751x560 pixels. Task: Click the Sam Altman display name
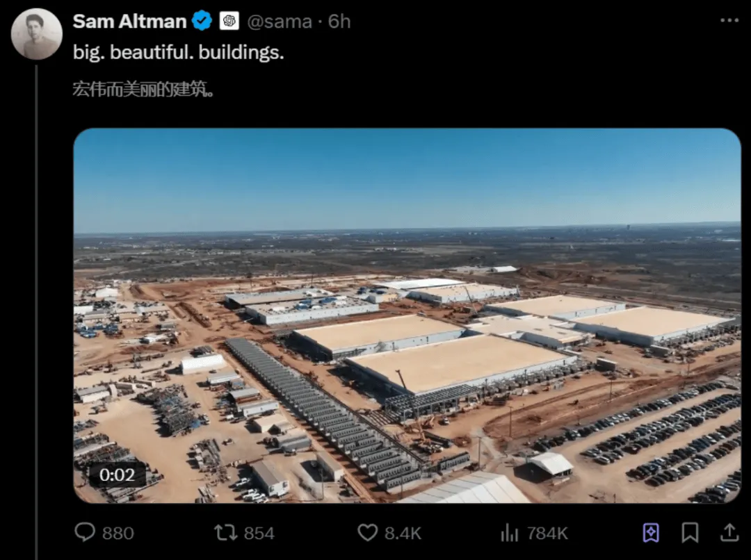[129, 22]
